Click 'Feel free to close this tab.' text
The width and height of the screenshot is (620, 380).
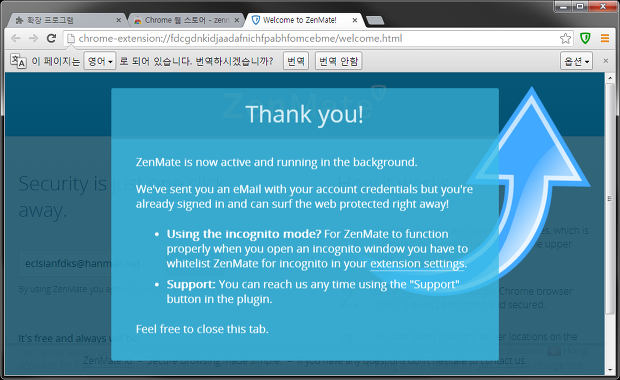click(x=202, y=329)
